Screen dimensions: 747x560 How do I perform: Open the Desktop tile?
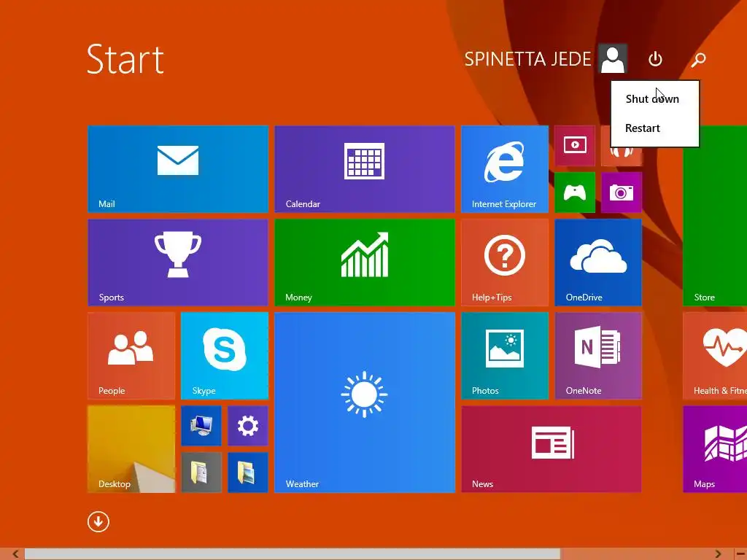(131, 449)
